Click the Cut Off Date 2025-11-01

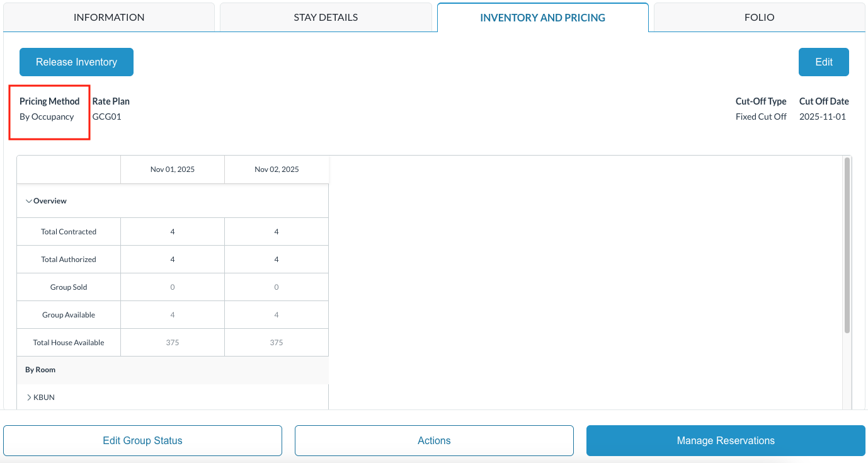823,116
